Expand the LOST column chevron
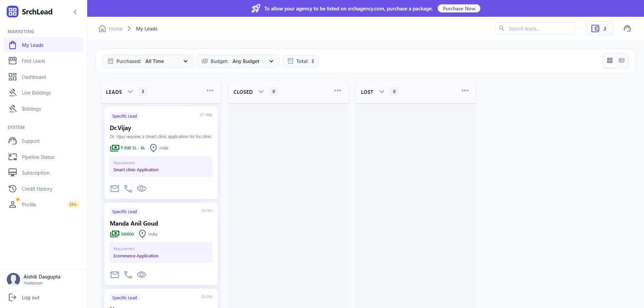Screen dimensions: 644x308 coord(382,91)
